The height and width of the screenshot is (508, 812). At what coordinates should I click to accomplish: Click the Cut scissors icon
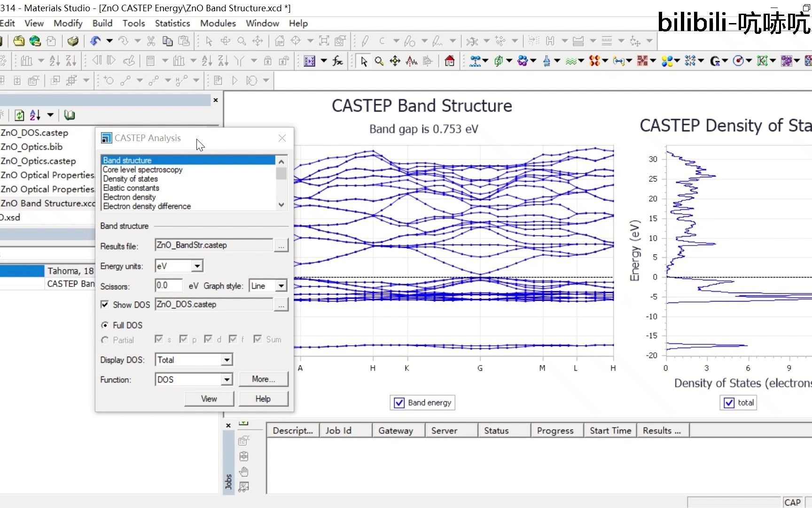[x=151, y=41]
